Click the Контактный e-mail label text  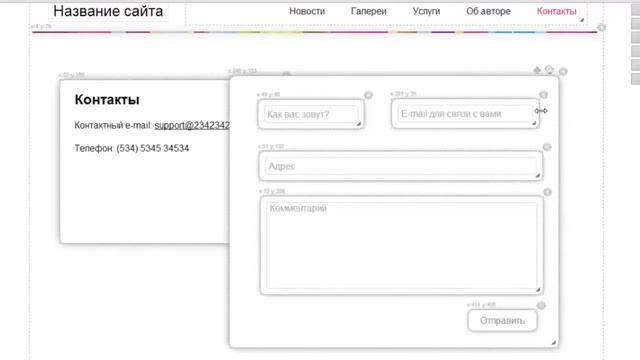point(113,125)
